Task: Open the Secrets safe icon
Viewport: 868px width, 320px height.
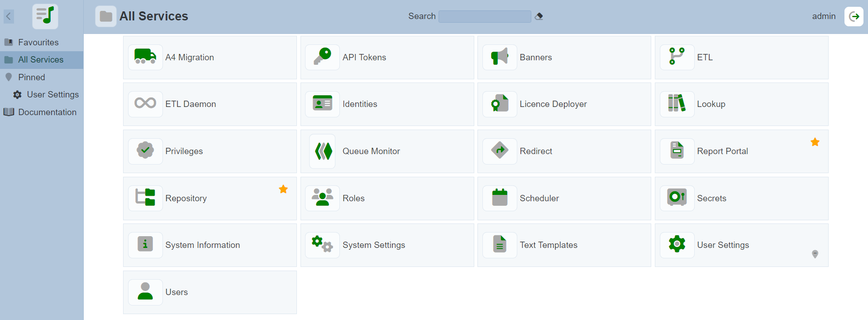Action: (x=677, y=198)
